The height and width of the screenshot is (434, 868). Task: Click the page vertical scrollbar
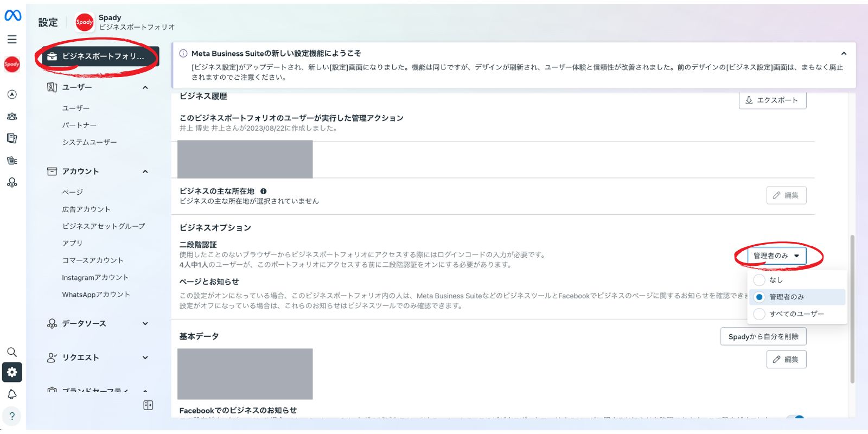852,309
